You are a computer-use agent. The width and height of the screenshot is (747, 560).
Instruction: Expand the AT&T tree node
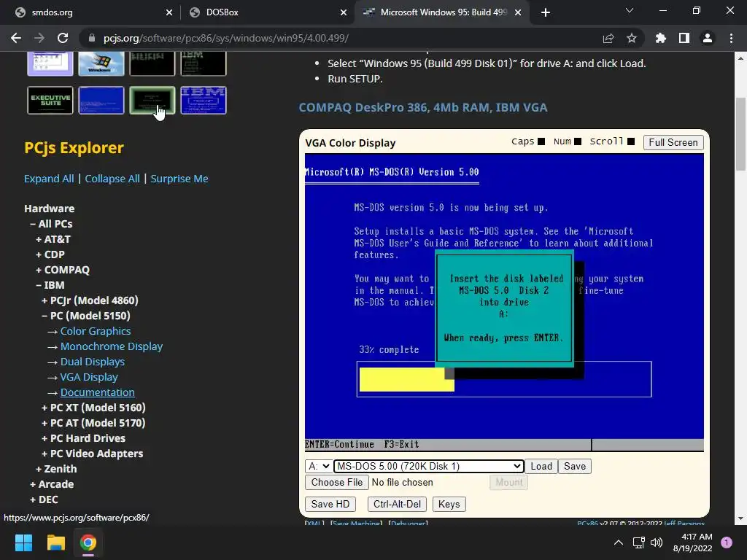coord(53,239)
